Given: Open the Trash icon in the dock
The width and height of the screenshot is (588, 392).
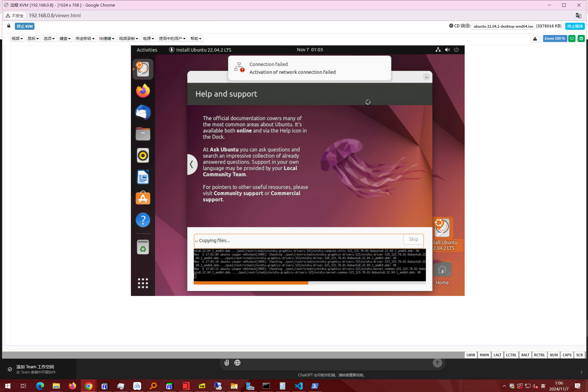Looking at the screenshot, I should pos(143,247).
